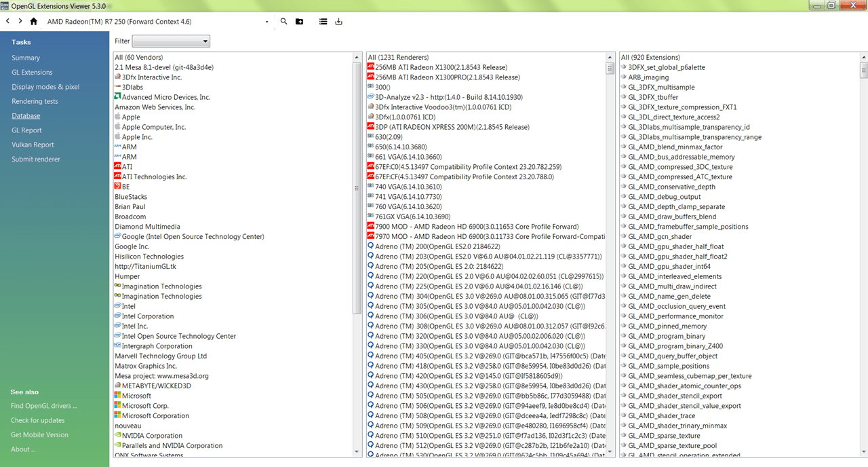
Task: Click Check for updates link
Action: click(38, 420)
